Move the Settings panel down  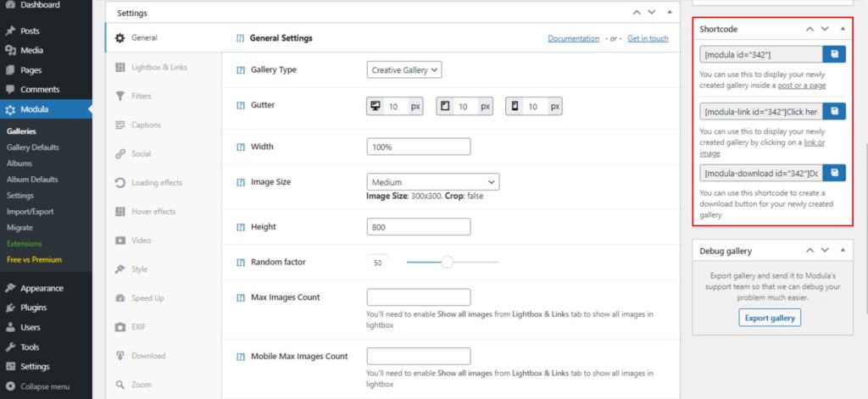pos(651,13)
